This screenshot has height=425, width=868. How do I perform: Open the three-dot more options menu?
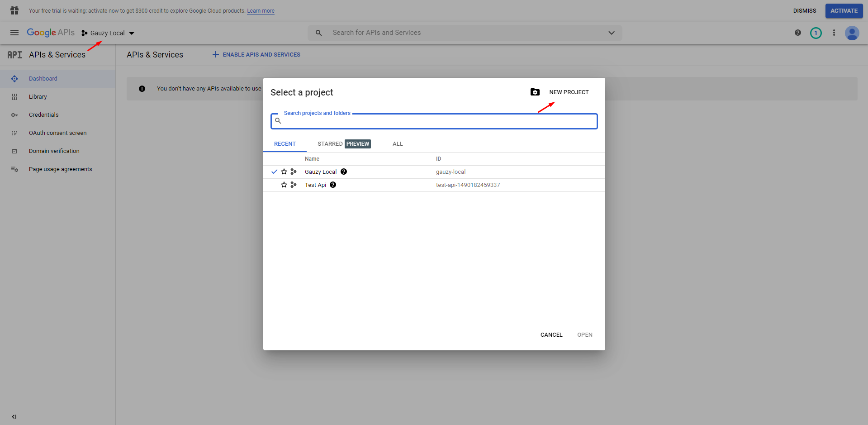[834, 33]
